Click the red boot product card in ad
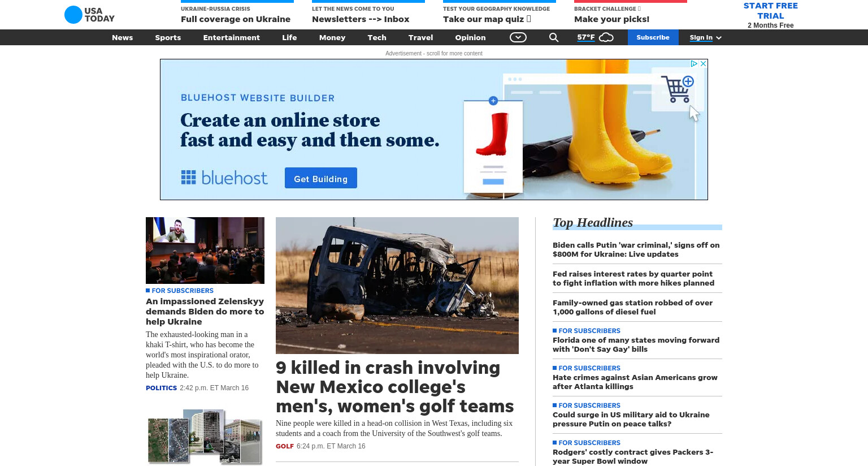Image resolution: width=868 pixels, height=466 pixels. coord(493,147)
